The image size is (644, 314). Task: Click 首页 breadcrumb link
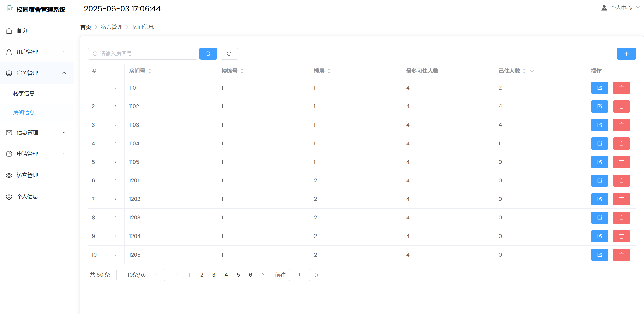coord(86,27)
